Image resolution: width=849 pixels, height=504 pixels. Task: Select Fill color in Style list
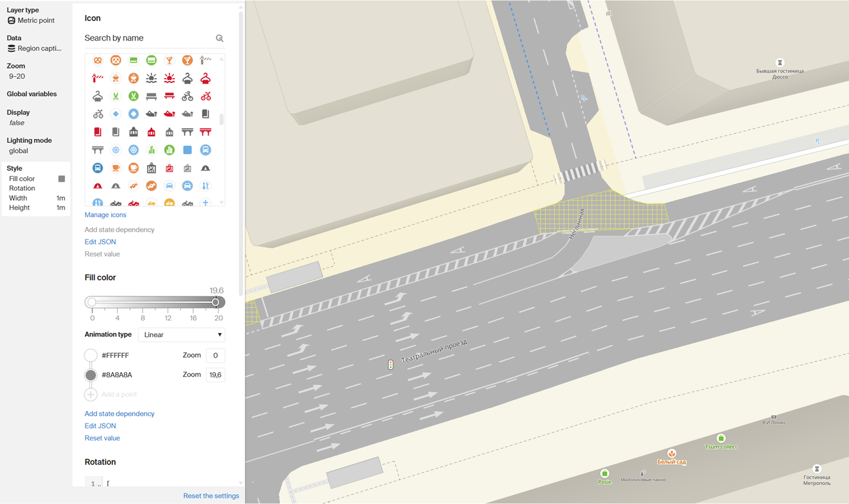(22, 179)
